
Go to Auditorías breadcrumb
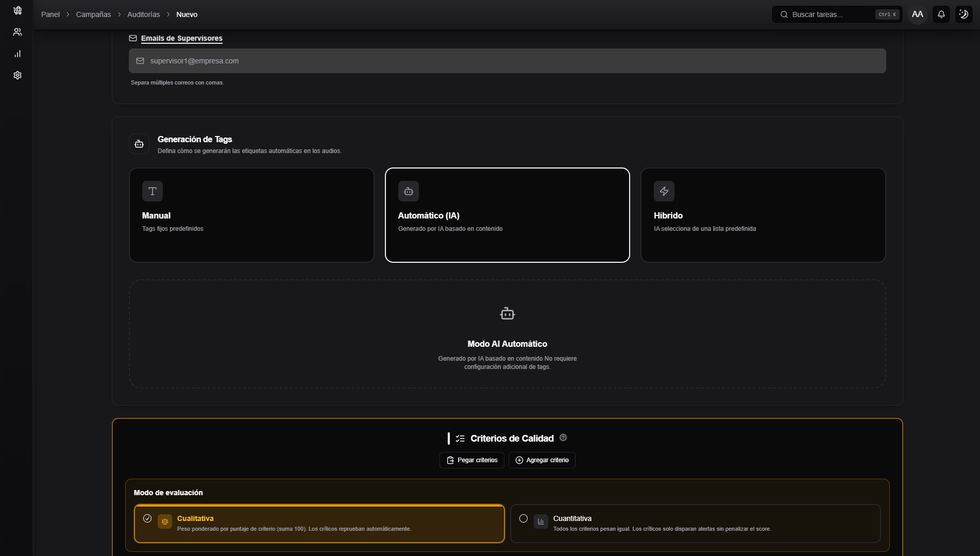pos(143,14)
